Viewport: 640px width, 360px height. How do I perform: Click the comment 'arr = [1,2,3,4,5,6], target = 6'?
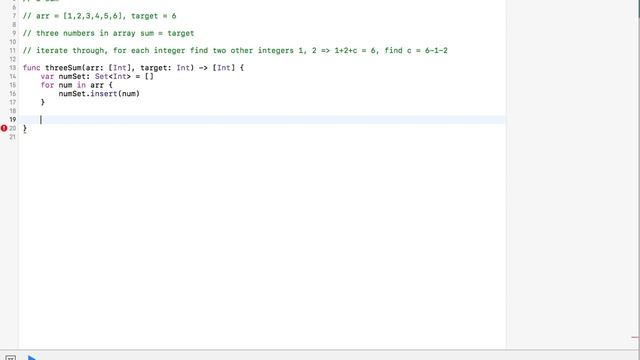coord(100,16)
